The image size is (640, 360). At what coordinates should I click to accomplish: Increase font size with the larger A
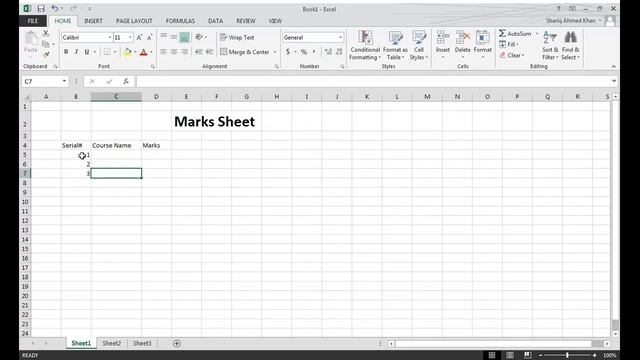click(x=139, y=38)
